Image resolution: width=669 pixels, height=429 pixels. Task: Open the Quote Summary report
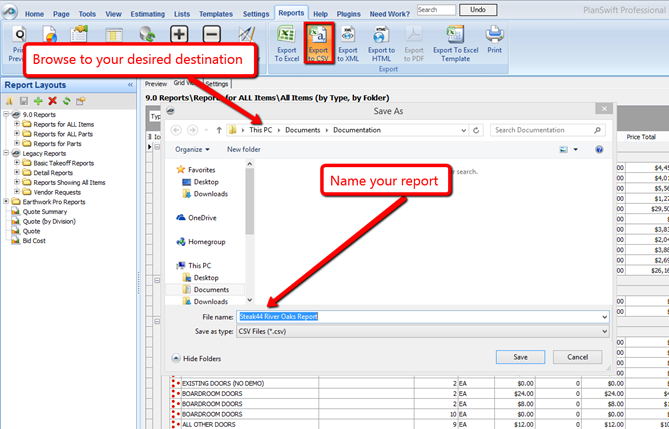click(45, 212)
